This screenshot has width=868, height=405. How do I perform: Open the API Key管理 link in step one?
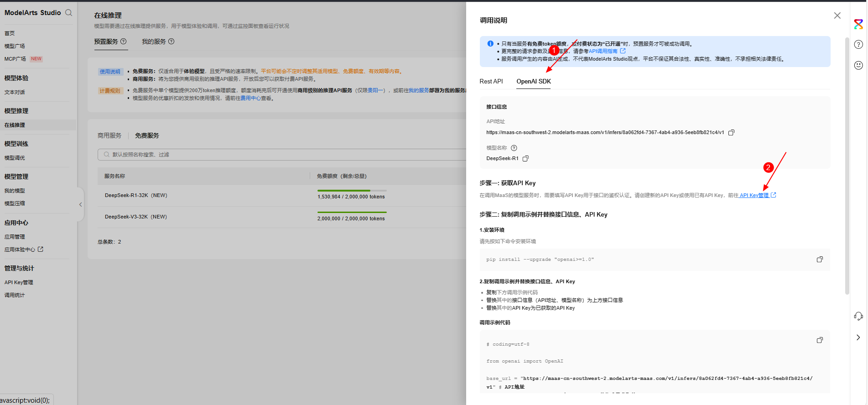pos(754,195)
